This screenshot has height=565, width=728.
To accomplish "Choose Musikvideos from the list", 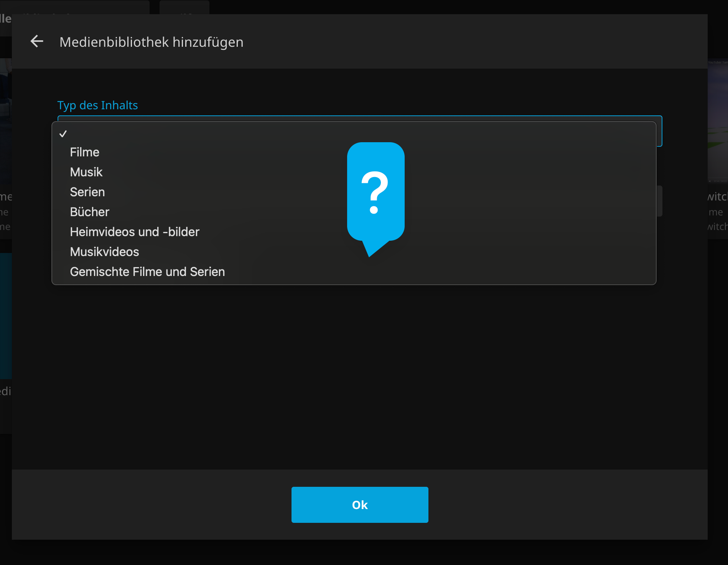I will (104, 252).
